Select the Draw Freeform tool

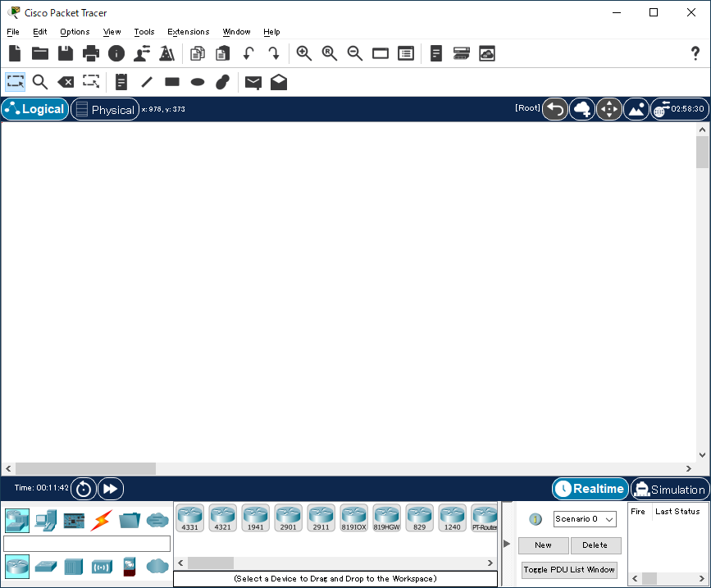pos(222,82)
